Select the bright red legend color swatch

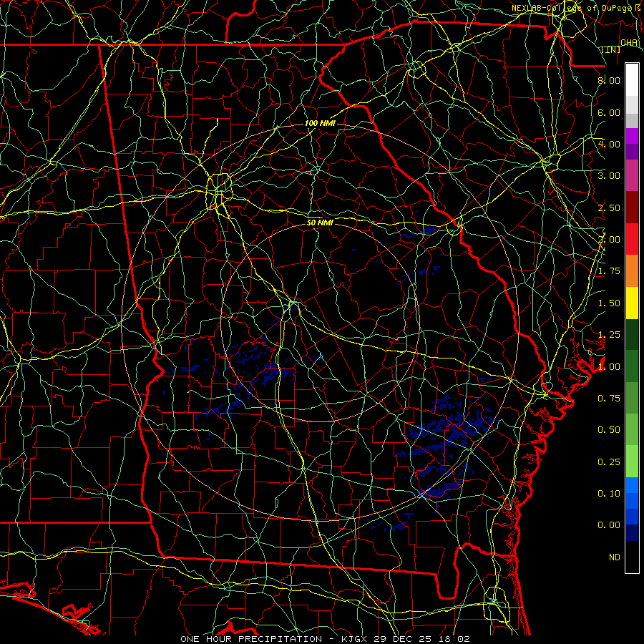(x=632, y=239)
